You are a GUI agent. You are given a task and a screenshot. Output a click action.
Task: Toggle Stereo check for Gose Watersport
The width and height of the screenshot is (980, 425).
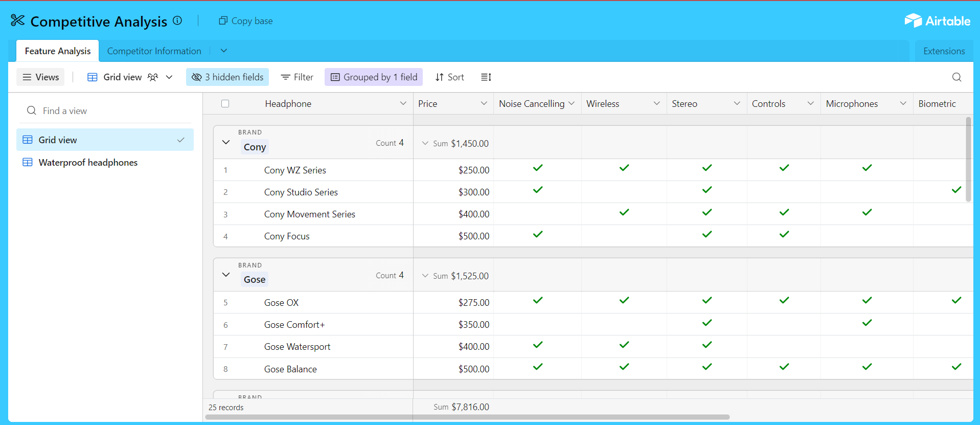tap(706, 345)
